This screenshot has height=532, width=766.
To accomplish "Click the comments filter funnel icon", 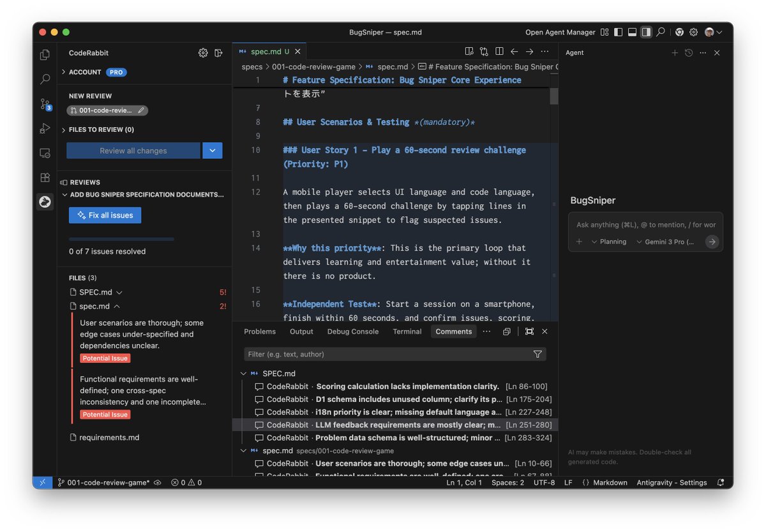I will tap(537, 354).
